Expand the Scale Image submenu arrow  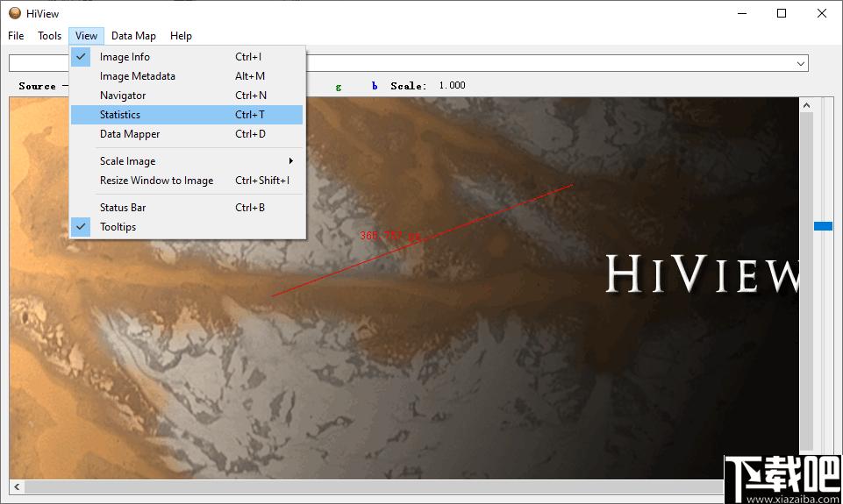(291, 160)
